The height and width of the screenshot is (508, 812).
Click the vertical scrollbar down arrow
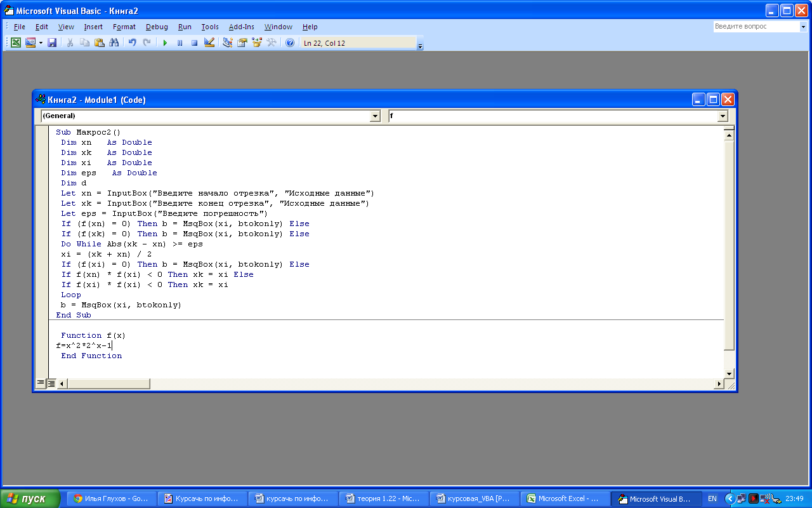(x=729, y=373)
